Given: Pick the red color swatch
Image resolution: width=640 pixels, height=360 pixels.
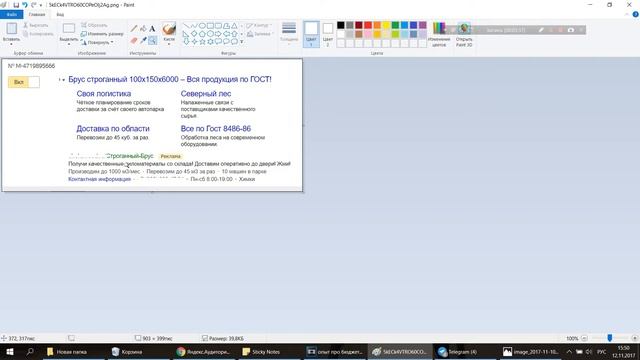Looking at the screenshot, I should [x=368, y=25].
